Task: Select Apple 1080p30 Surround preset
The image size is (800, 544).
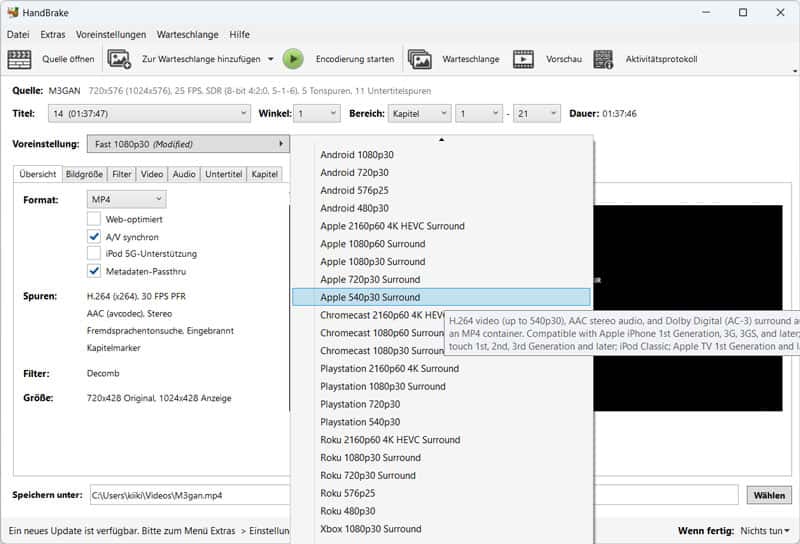Action: 441,262
